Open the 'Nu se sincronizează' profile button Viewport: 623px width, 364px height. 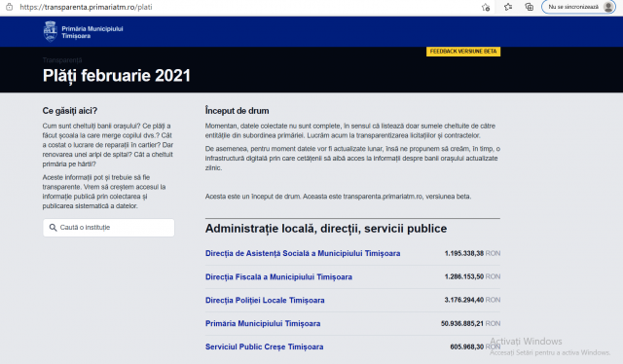578,7
